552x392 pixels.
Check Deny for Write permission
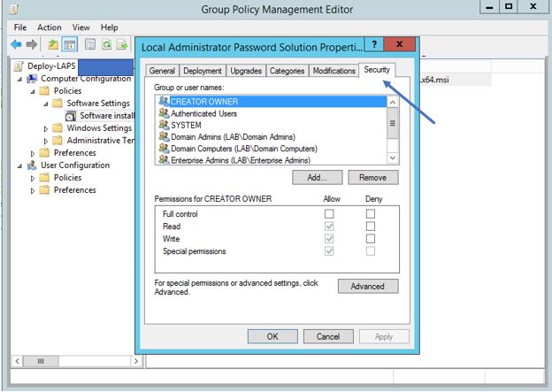(x=371, y=239)
